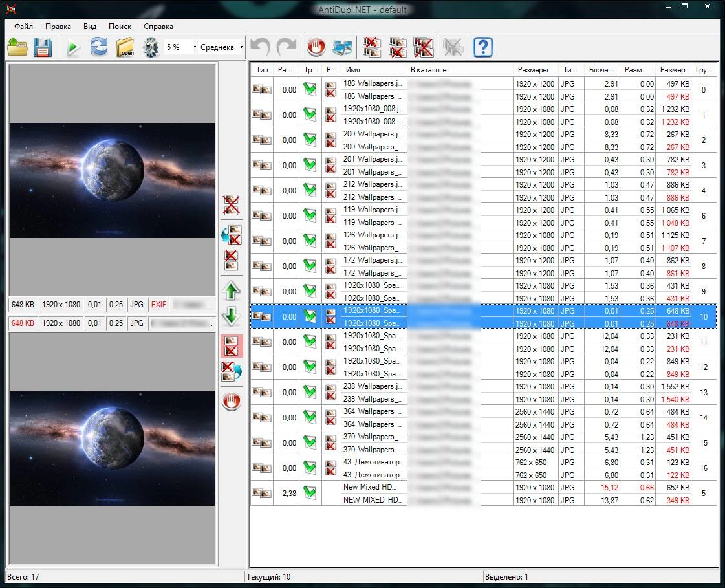Viewport: 725px width, 588px height.
Task: Select the '212 Wallpapers.j...' file name
Action: click(373, 184)
